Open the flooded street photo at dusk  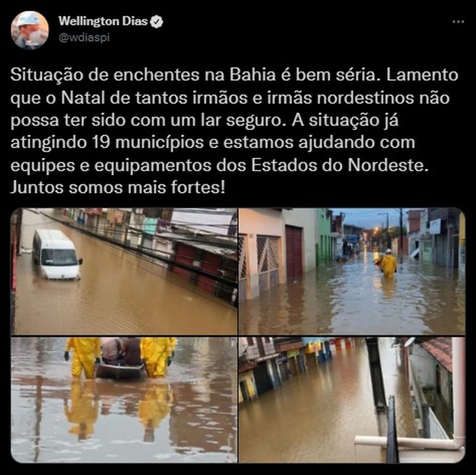tap(352, 271)
